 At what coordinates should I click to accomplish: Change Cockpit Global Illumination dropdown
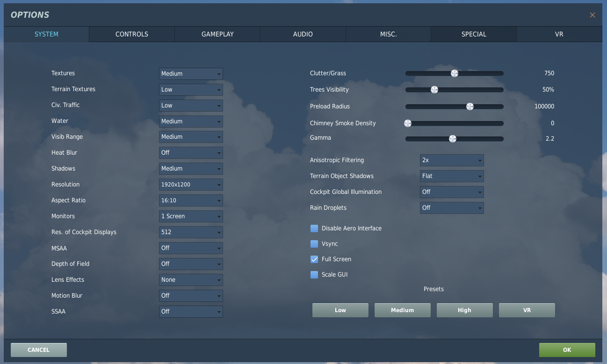tap(452, 192)
